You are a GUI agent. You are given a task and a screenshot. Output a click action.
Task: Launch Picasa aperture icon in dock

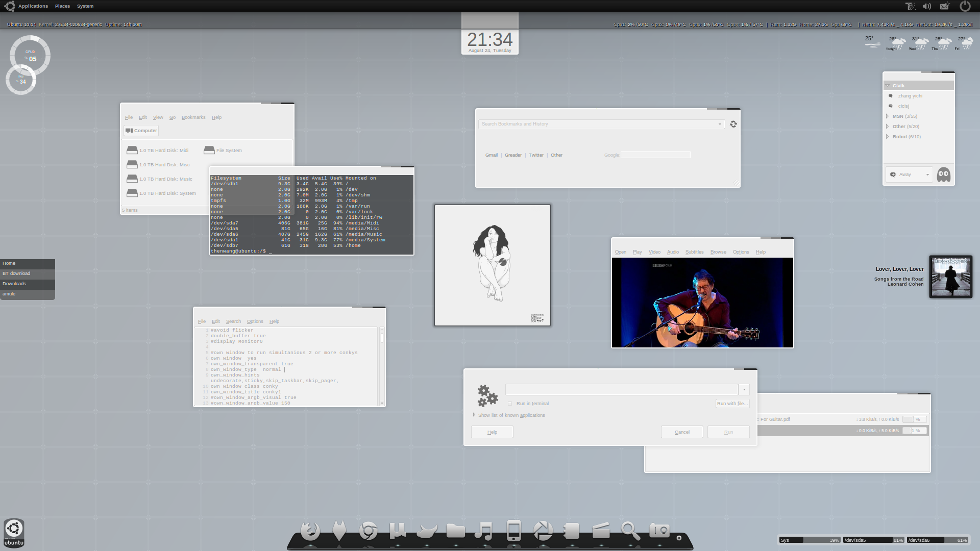coord(543,531)
